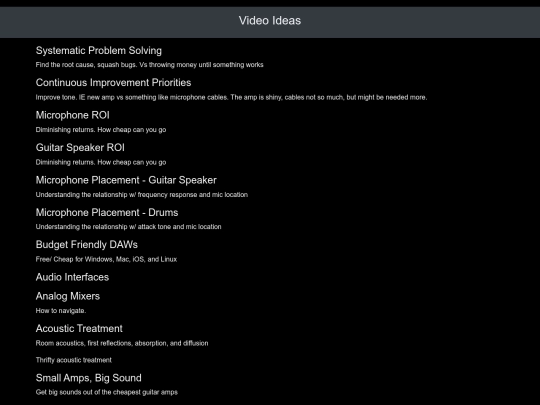Select the Systematic Problem Solving heading
540x405 pixels.
99,51
